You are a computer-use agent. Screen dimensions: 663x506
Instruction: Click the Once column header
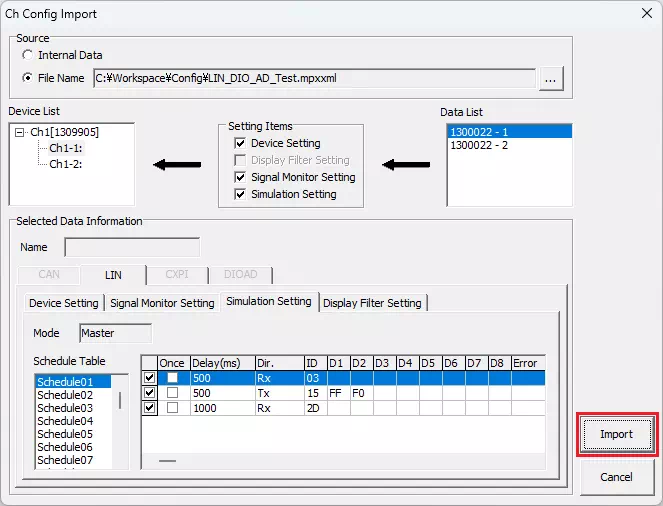click(174, 363)
